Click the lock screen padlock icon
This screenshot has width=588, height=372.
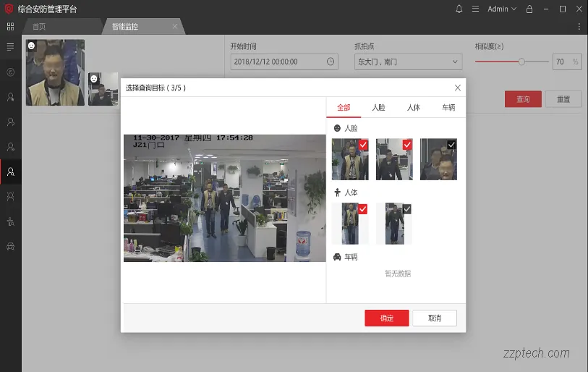pyautogui.click(x=529, y=9)
